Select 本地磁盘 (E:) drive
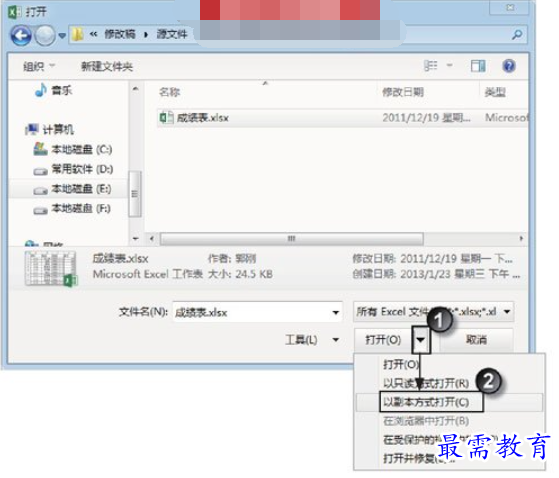The height and width of the screenshot is (478, 559). [72, 189]
